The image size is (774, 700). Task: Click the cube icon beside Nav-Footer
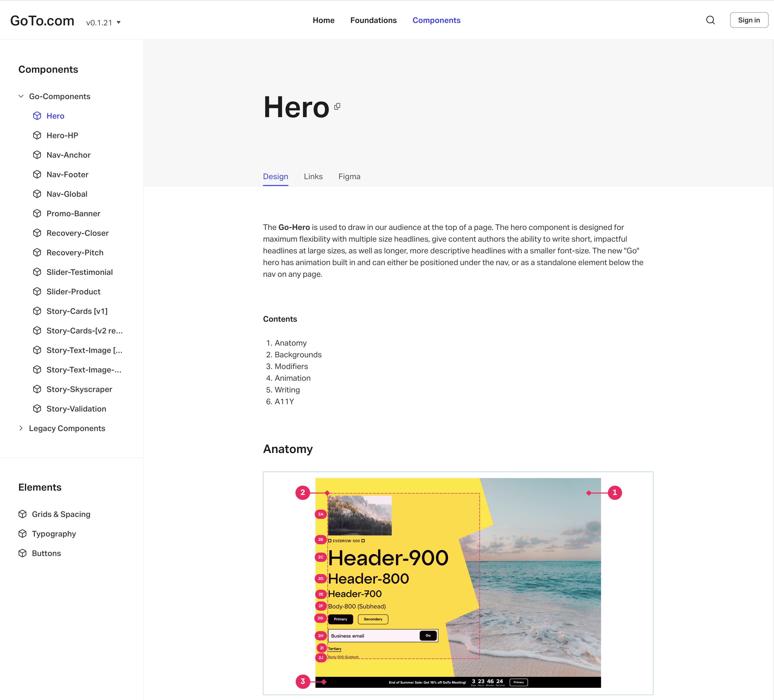pyautogui.click(x=37, y=174)
